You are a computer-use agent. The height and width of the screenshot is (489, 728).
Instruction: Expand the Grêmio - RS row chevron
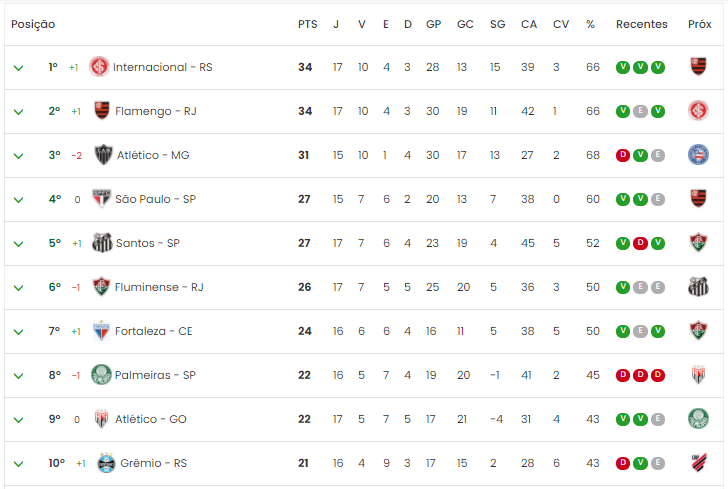(x=19, y=463)
